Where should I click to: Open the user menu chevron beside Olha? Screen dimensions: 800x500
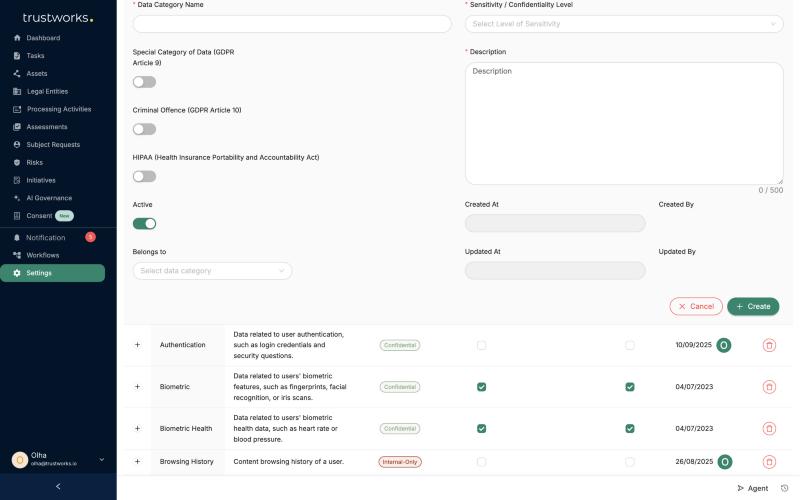(x=102, y=460)
